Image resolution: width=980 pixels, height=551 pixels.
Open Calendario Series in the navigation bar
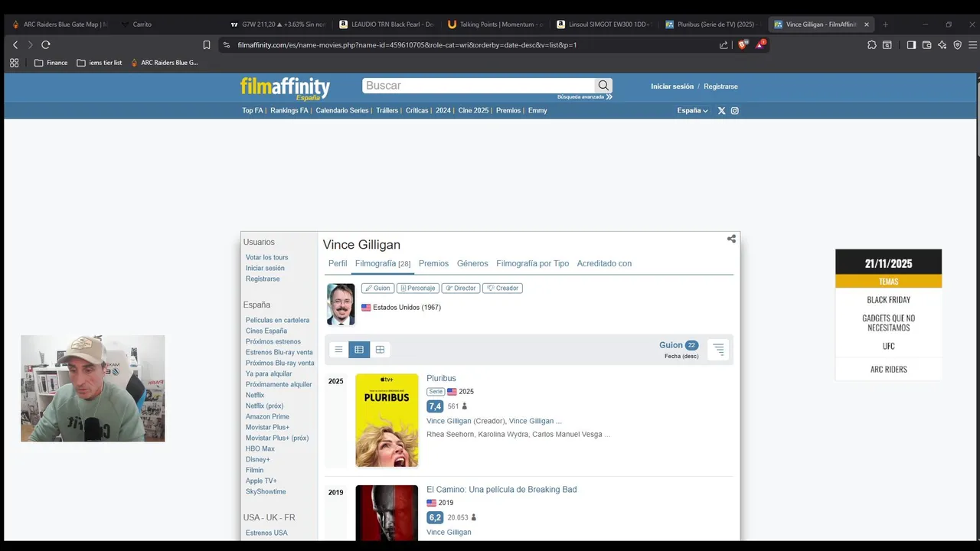click(x=342, y=111)
